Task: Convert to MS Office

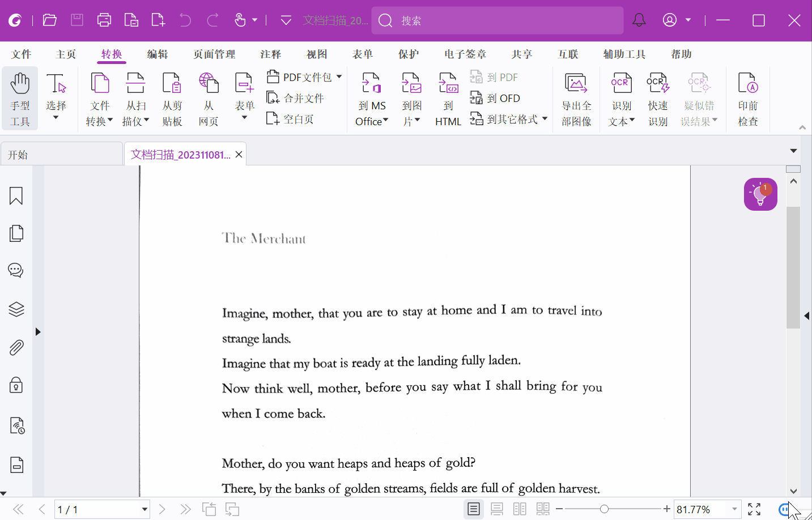Action: click(372, 99)
